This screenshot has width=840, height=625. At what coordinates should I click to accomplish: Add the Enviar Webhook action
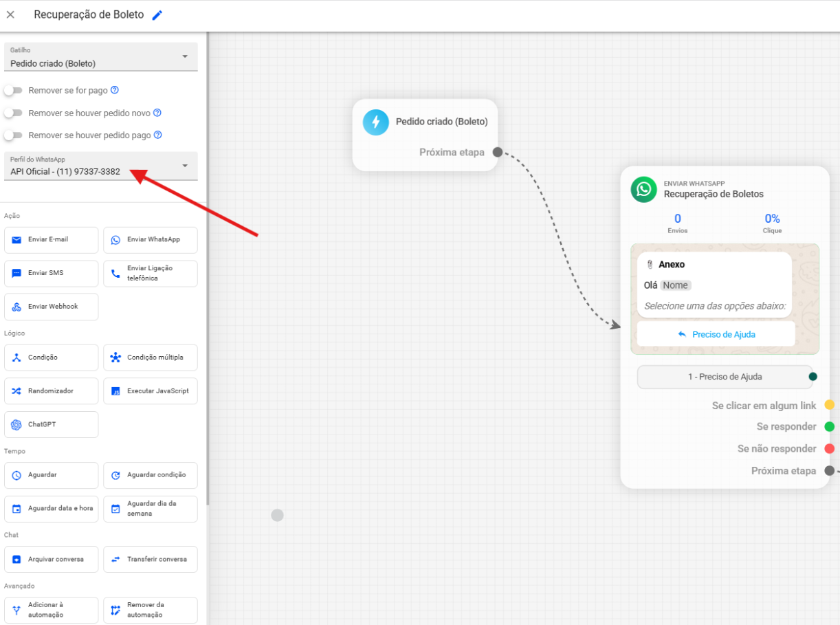click(51, 307)
